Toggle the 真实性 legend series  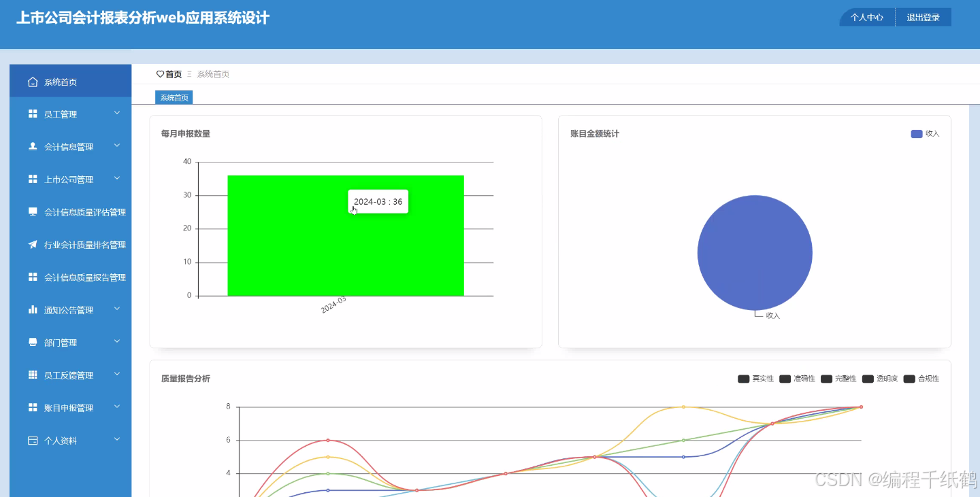pyautogui.click(x=755, y=379)
